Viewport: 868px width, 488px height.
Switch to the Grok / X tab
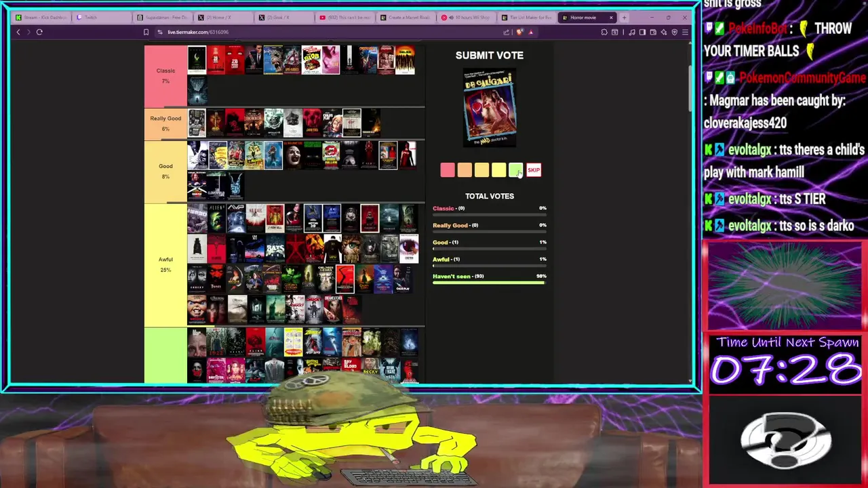284,18
